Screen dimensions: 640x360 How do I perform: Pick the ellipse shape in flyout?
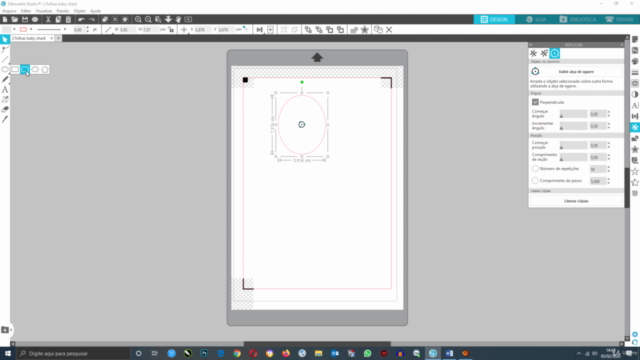pyautogui.click(x=35, y=69)
